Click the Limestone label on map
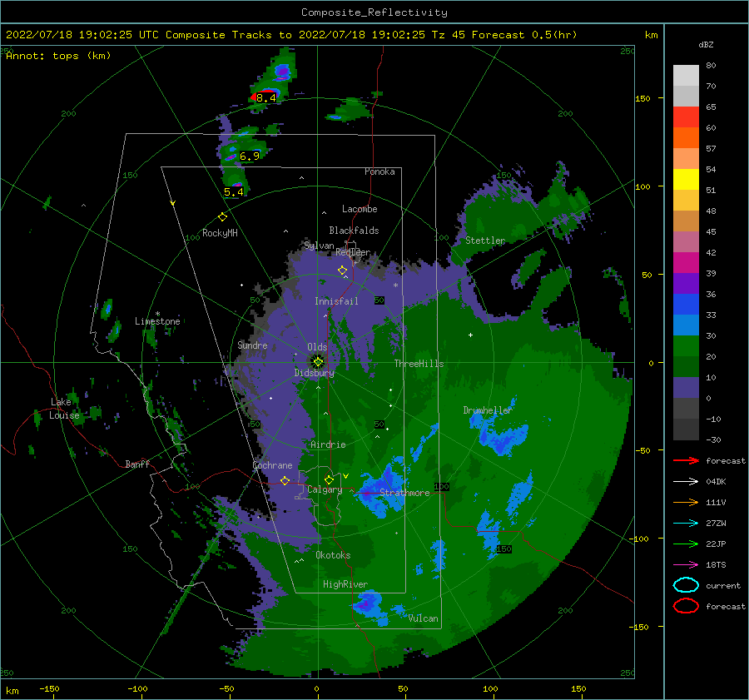This screenshot has height=700, width=749. (157, 321)
